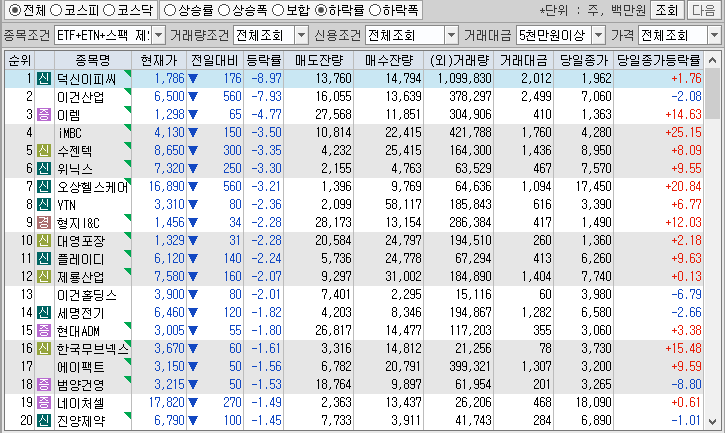Click the down arrow icon next to 6,500
725x433 pixels.
coord(193,97)
